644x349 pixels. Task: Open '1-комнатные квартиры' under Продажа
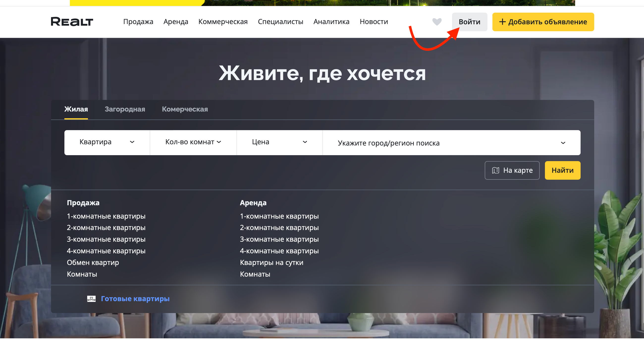pos(106,216)
